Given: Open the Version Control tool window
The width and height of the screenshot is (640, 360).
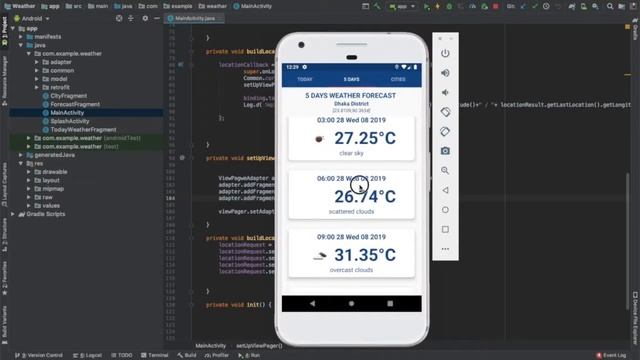Looking at the screenshot, I should coord(39,355).
